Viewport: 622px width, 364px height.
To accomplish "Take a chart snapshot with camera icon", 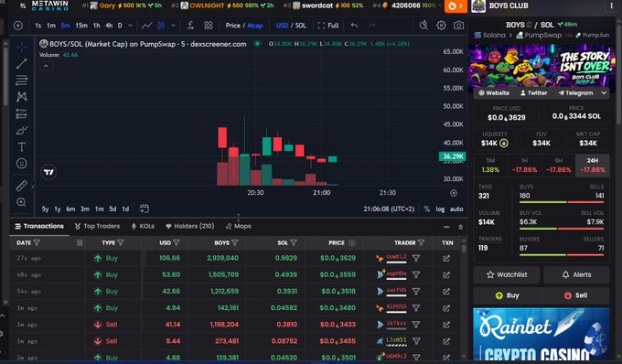I will pos(458,26).
